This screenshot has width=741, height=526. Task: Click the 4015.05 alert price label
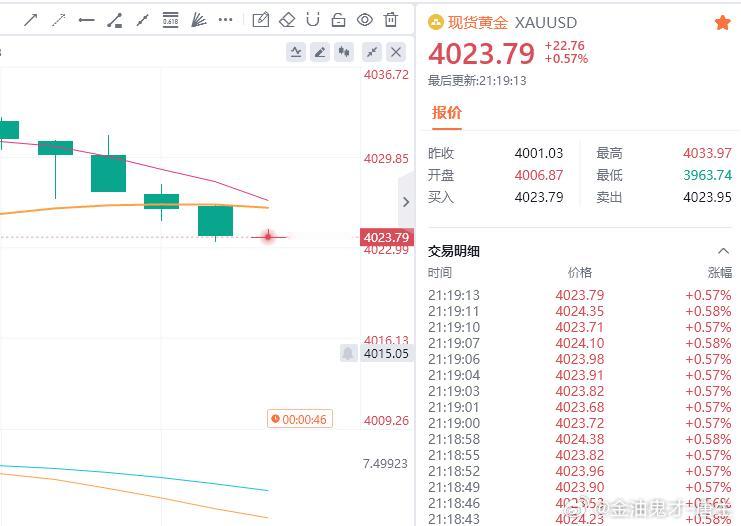(x=387, y=353)
